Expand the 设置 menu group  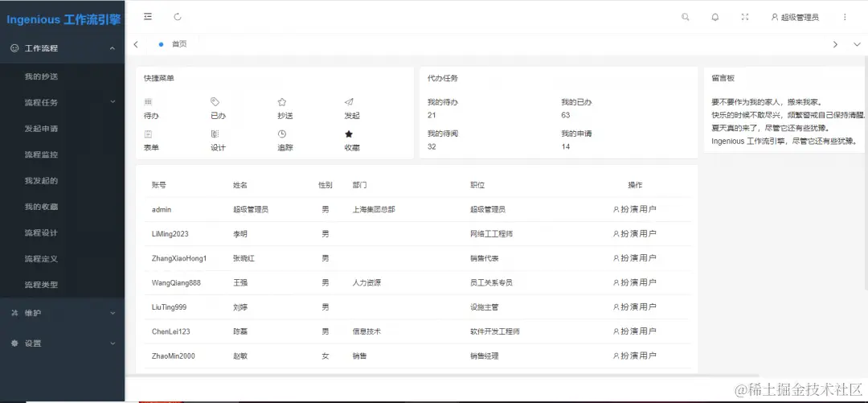point(62,343)
